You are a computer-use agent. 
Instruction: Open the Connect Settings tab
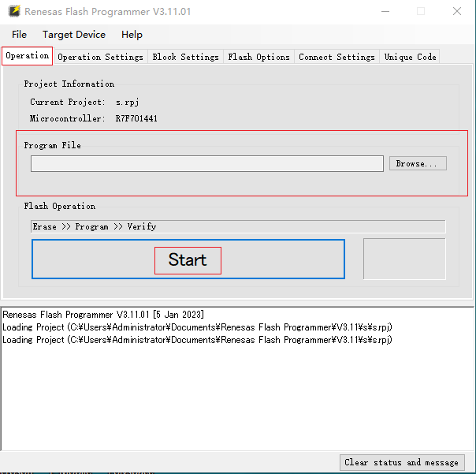(x=337, y=57)
